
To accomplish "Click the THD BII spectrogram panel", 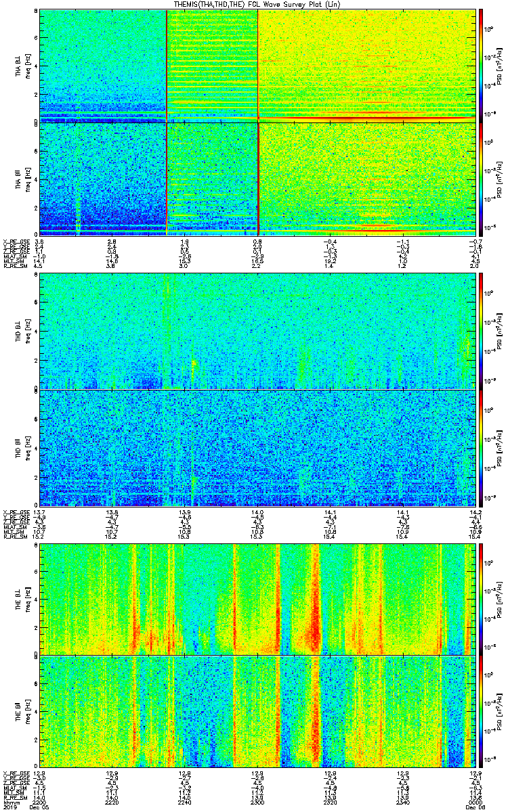I will click(257, 449).
